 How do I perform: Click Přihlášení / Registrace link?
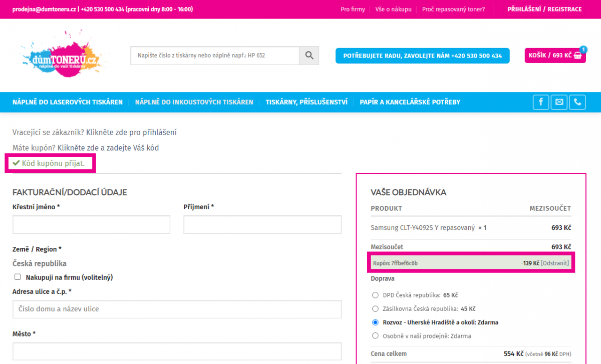coord(544,10)
